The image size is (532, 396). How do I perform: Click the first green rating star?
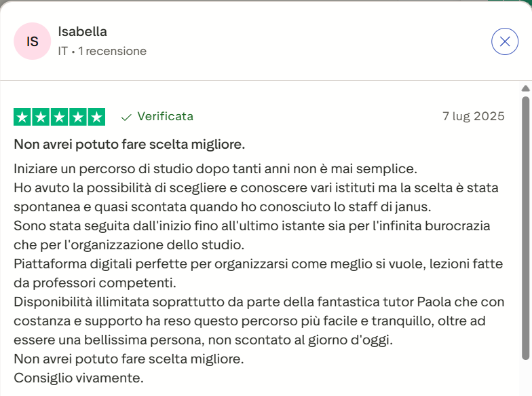22,117
